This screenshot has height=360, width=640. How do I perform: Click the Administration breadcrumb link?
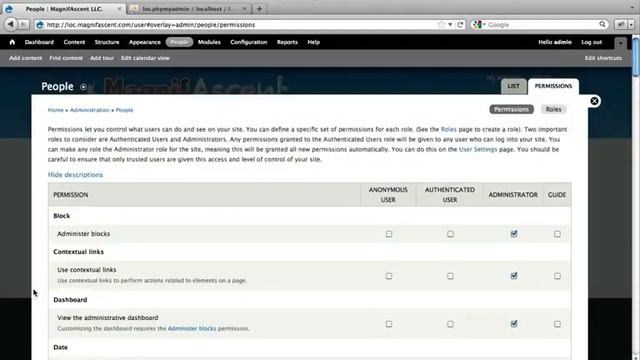click(x=90, y=110)
